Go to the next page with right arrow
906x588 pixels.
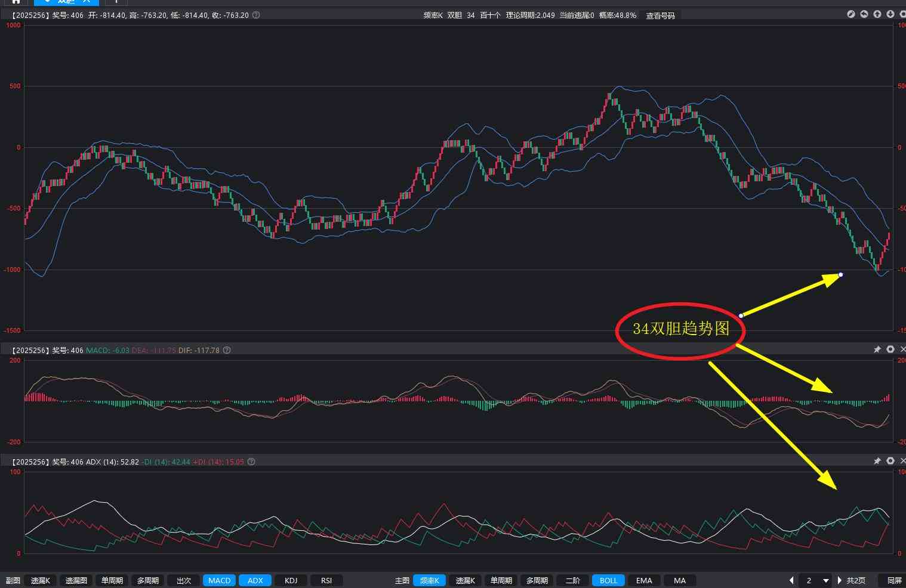tap(840, 581)
